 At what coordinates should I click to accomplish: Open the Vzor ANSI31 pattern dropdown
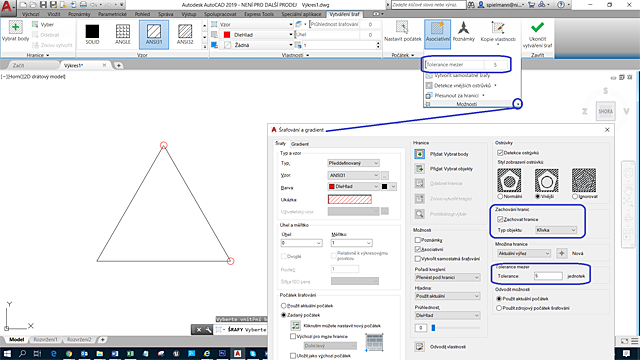(353, 175)
